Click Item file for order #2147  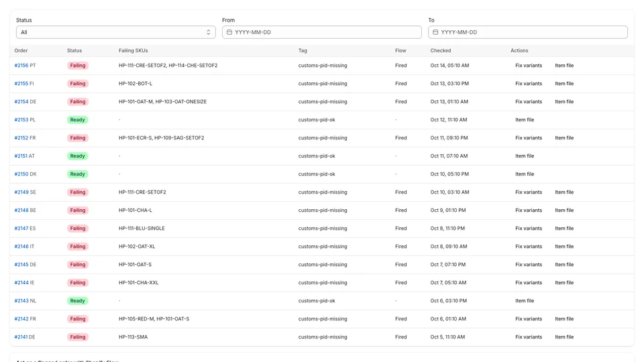point(564,228)
